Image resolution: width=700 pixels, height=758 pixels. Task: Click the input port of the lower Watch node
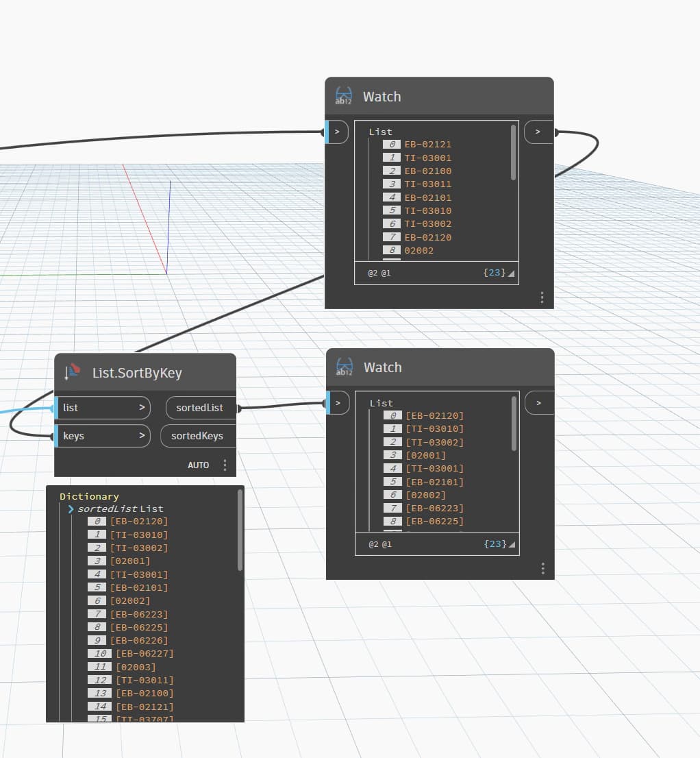338,403
